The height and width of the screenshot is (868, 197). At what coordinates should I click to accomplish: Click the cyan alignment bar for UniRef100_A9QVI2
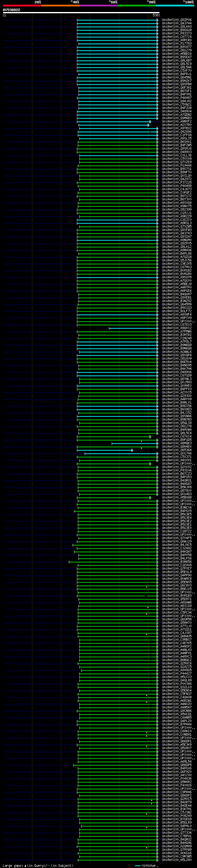[x=133, y=328]
